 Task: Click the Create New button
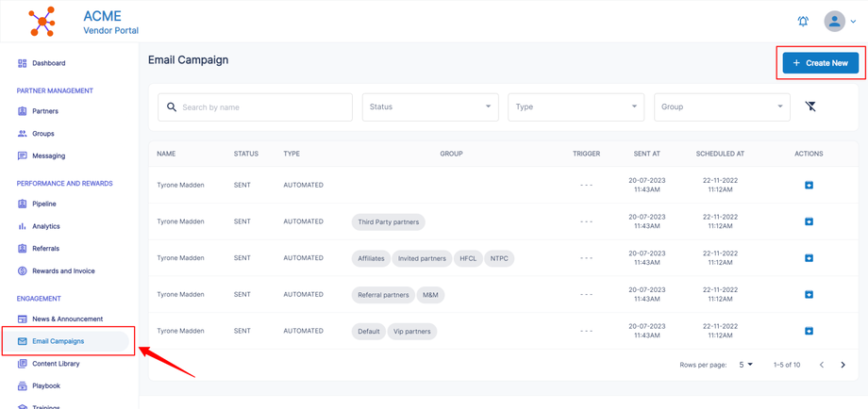click(820, 63)
